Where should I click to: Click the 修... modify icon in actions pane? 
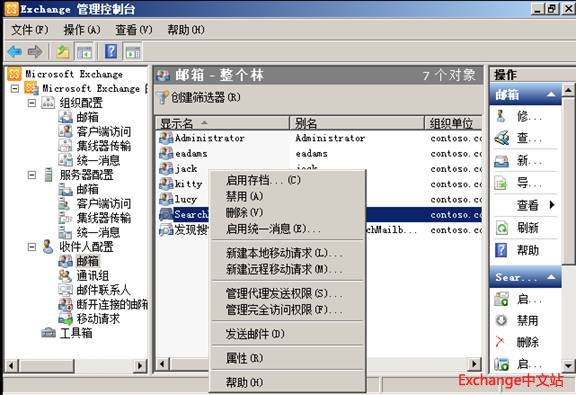pos(501,116)
